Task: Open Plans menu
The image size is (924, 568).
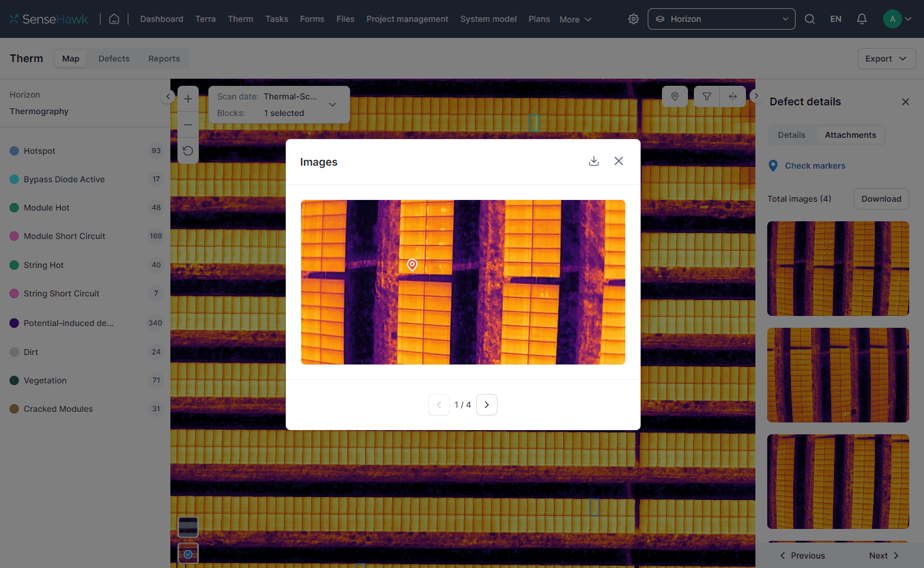Action: coord(539,19)
